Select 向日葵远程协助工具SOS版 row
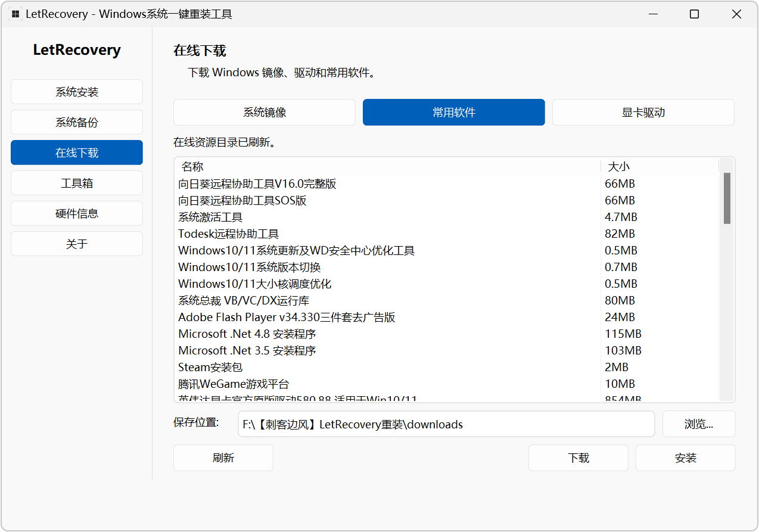Image resolution: width=759 pixels, height=532 pixels. point(447,200)
